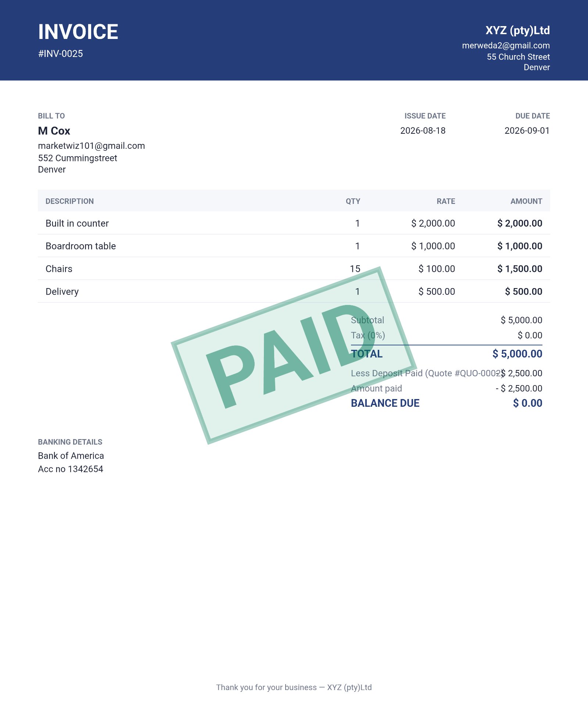
Task: Click the DESCRIPTION column header
Action: pos(69,201)
